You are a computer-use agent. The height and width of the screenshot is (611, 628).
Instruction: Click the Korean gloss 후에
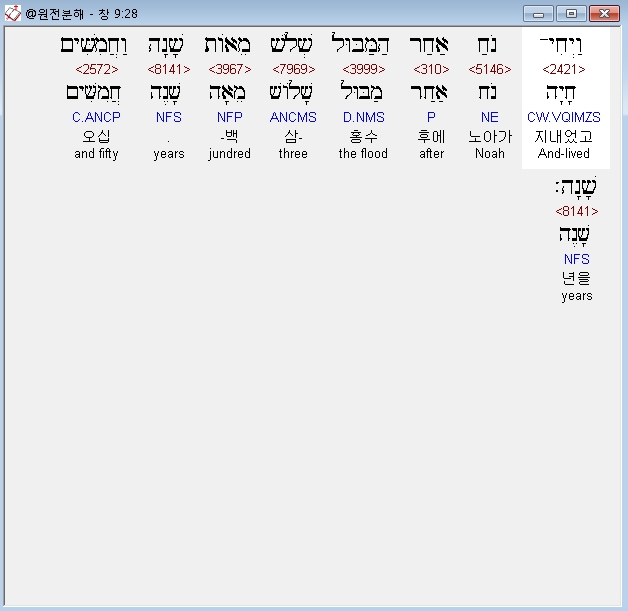point(431,137)
